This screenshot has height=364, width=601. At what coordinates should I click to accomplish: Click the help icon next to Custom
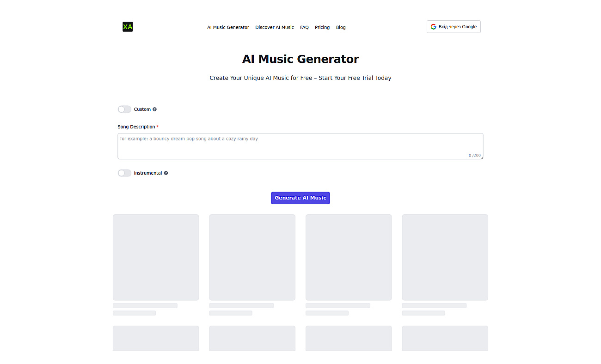tap(155, 109)
